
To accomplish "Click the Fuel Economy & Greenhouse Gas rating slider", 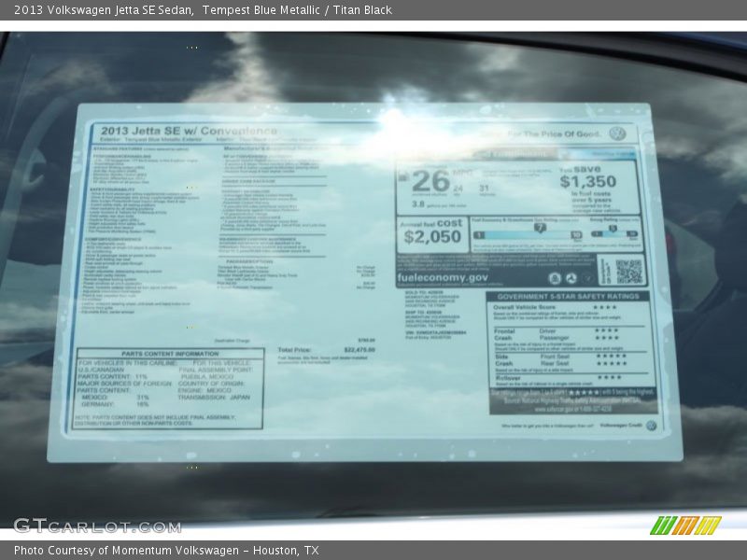I will click(x=528, y=234).
